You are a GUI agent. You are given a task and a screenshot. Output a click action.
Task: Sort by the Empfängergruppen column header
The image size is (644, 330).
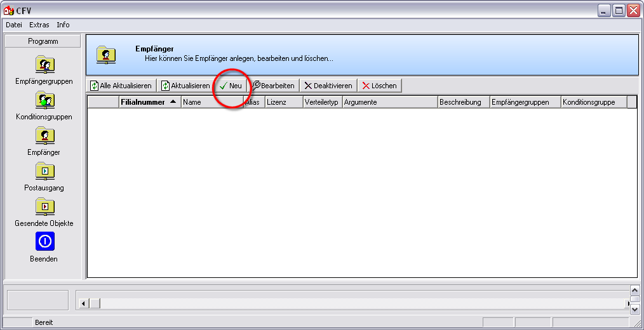pyautogui.click(x=525, y=102)
